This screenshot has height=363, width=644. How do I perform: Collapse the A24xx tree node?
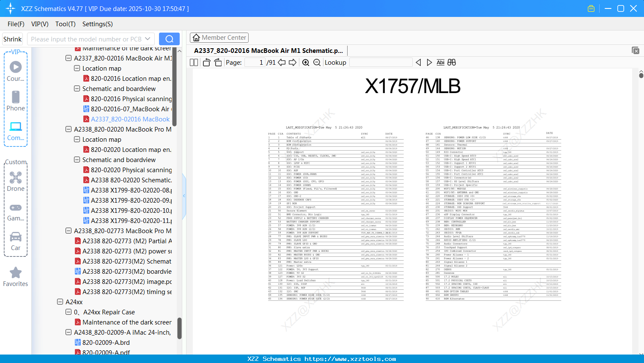click(60, 302)
